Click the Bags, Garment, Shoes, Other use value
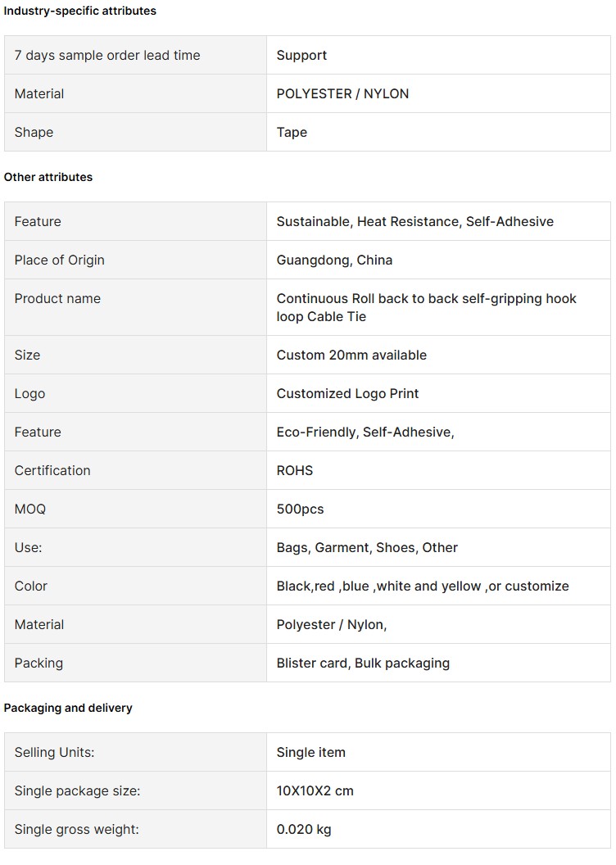This screenshot has width=616, height=865. (367, 548)
